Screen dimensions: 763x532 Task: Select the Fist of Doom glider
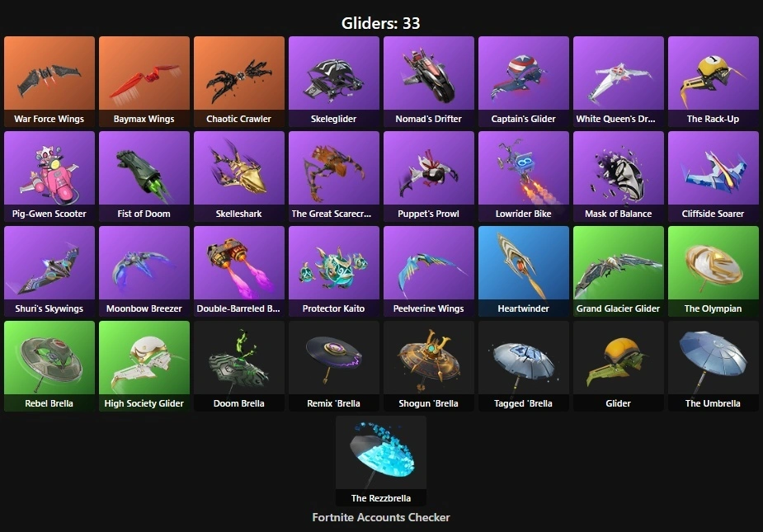[x=144, y=177]
